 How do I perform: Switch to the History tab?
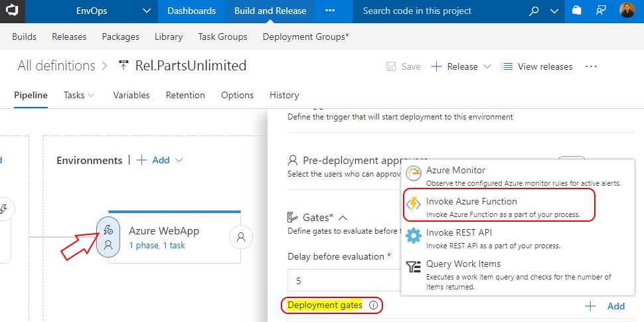(x=284, y=95)
